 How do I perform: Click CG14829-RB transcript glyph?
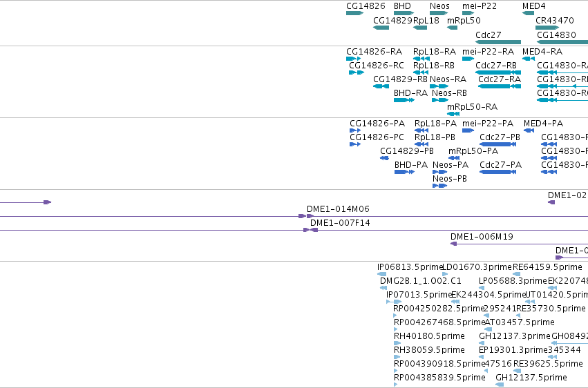click(381, 86)
